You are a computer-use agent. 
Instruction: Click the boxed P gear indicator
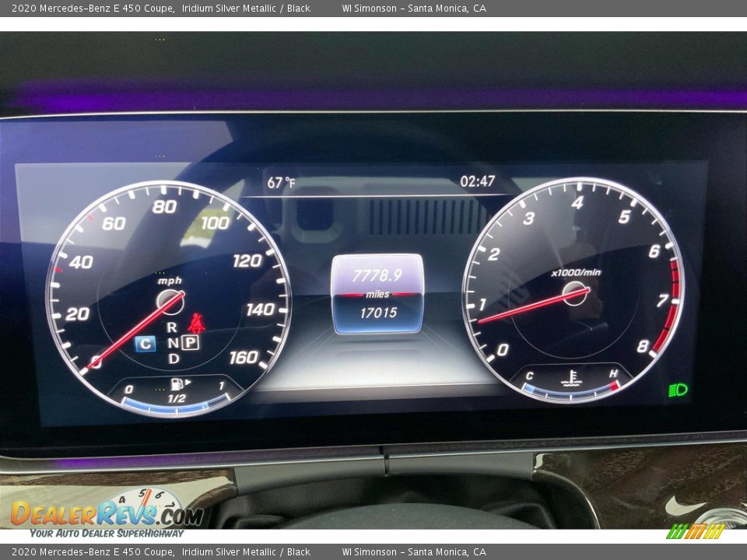190,342
